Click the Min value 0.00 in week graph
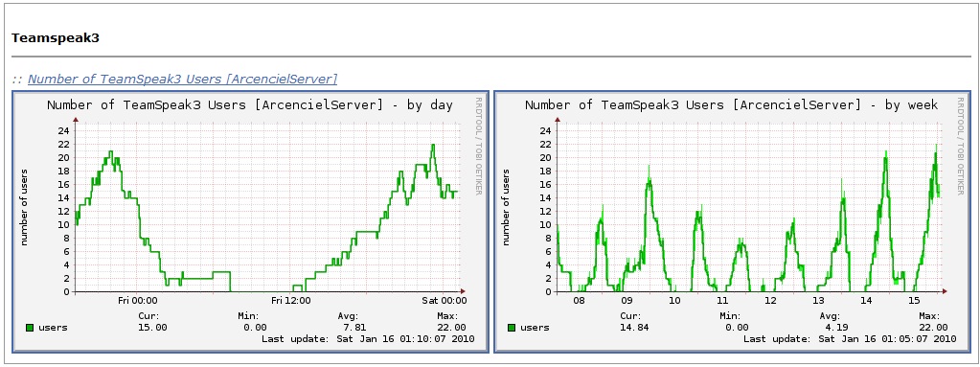 click(737, 327)
